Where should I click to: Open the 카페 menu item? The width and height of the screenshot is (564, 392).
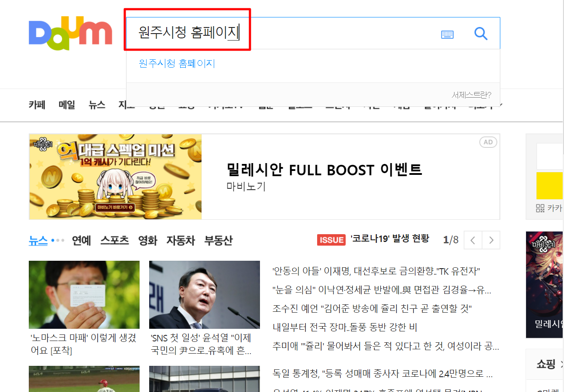click(x=37, y=105)
